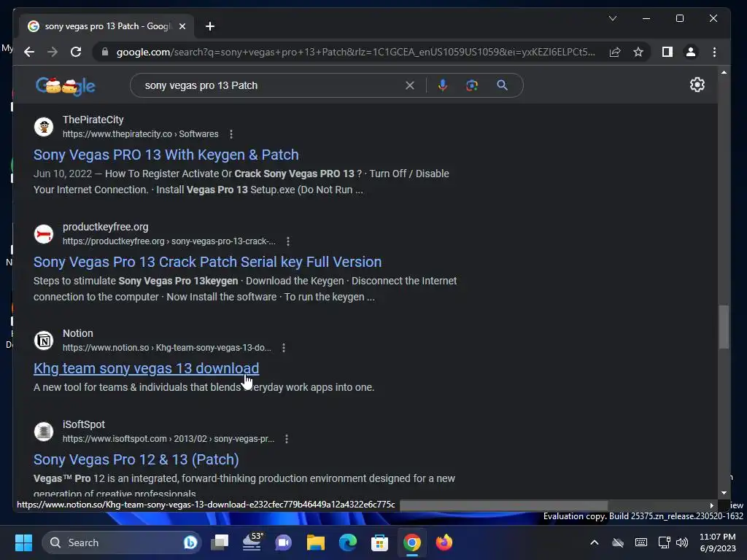Share this page from the address bar
The width and height of the screenshot is (747, 560).
pos(614,52)
